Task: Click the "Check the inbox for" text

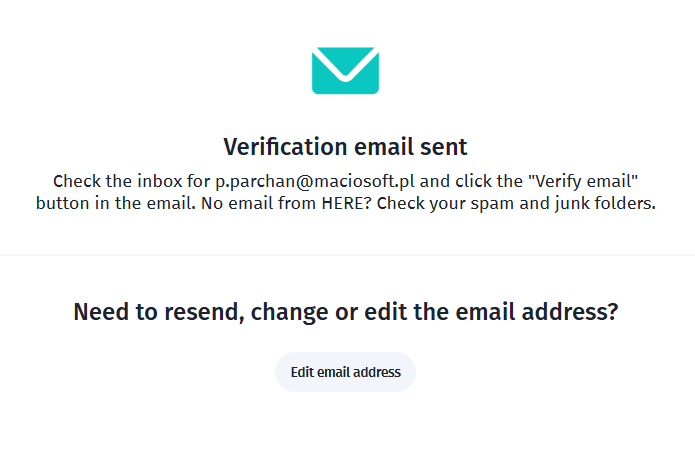Action: [131, 181]
